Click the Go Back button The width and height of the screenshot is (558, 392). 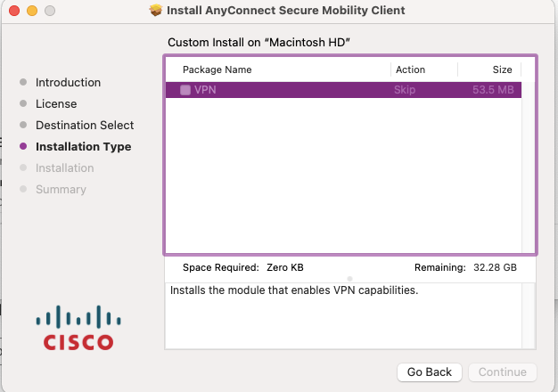429,372
